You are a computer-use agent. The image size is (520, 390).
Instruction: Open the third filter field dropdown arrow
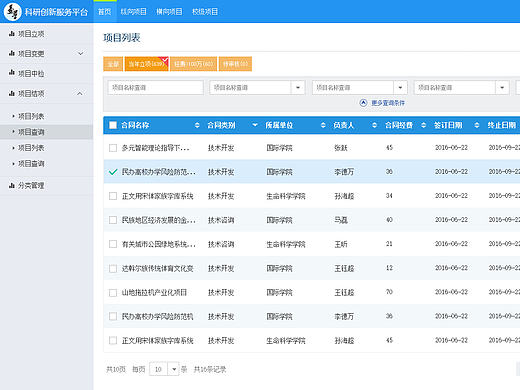click(400, 88)
